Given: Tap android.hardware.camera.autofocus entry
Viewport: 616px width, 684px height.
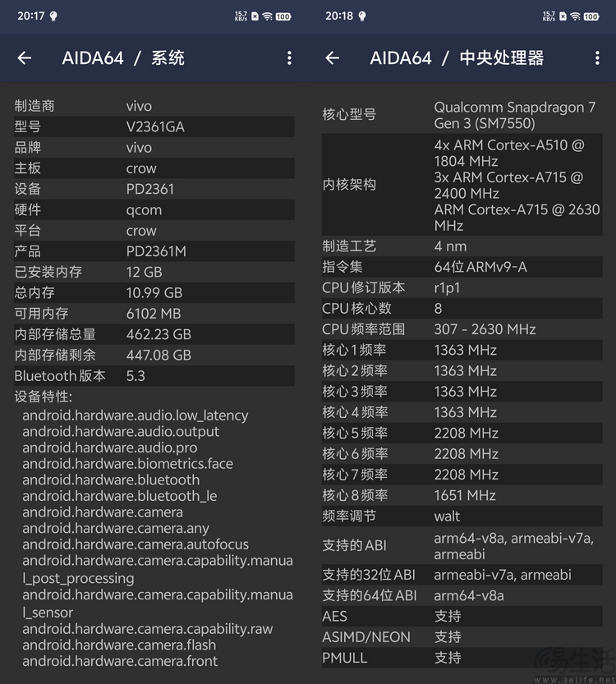Looking at the screenshot, I should point(136,544).
